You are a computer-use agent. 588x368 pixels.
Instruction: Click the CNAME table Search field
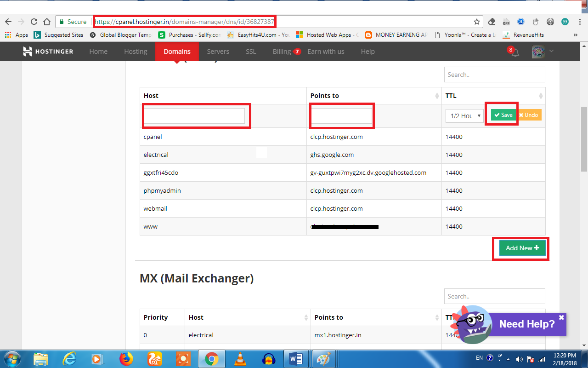494,75
